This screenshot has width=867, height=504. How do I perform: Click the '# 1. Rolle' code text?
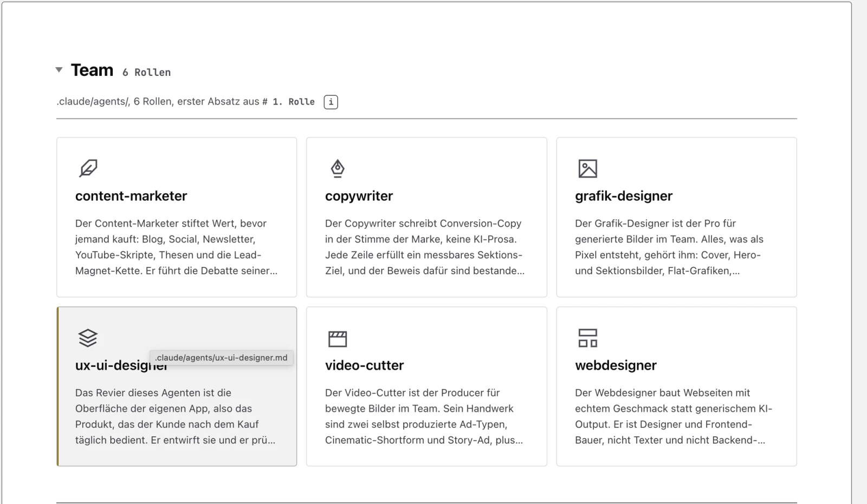(x=288, y=102)
